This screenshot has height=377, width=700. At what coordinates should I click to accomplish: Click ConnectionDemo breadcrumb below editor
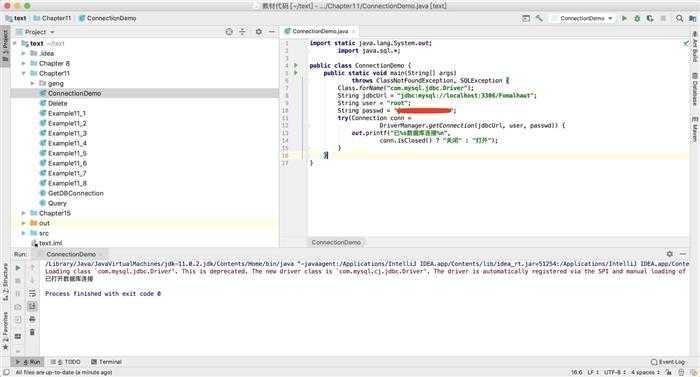point(336,242)
